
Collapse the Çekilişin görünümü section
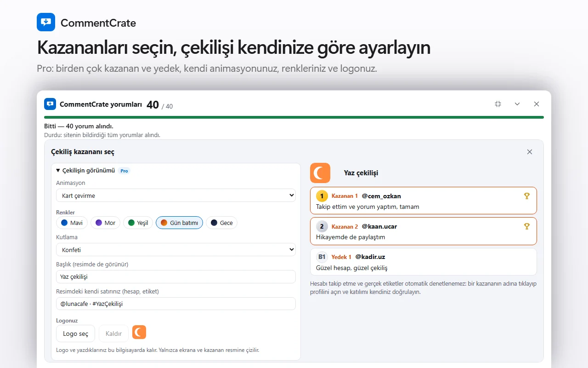(x=85, y=170)
